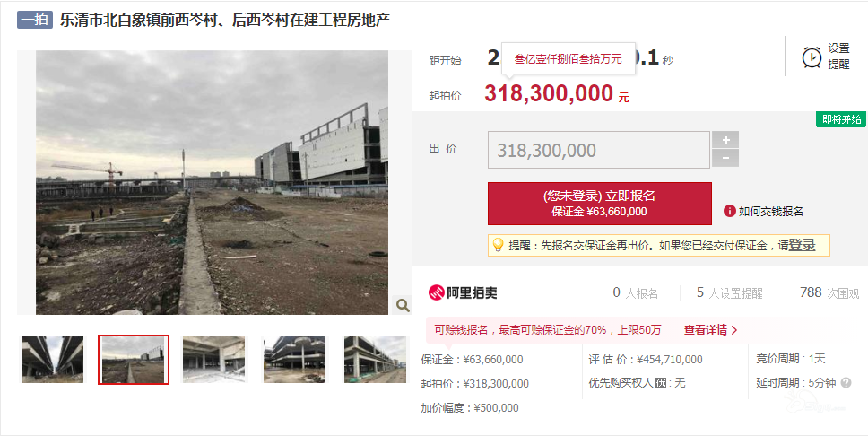Click the alarm clock reminder icon
The height and width of the screenshot is (436, 868).
[812, 57]
